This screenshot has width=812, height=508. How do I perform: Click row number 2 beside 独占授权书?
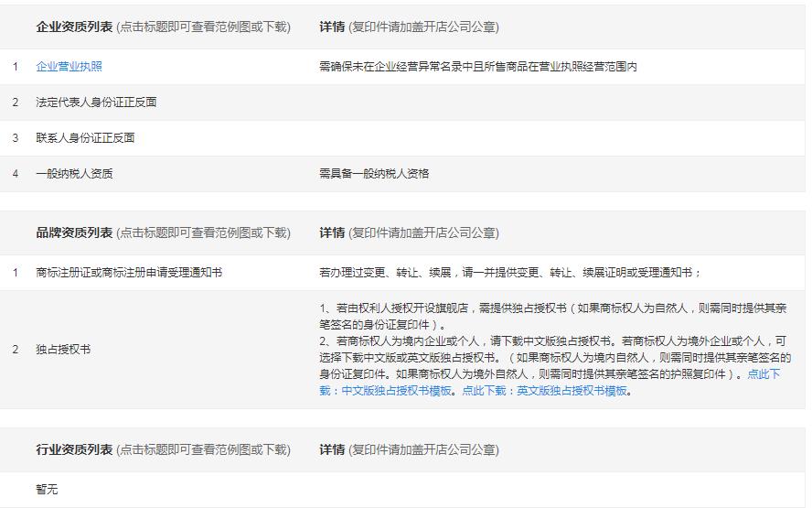coord(15,350)
